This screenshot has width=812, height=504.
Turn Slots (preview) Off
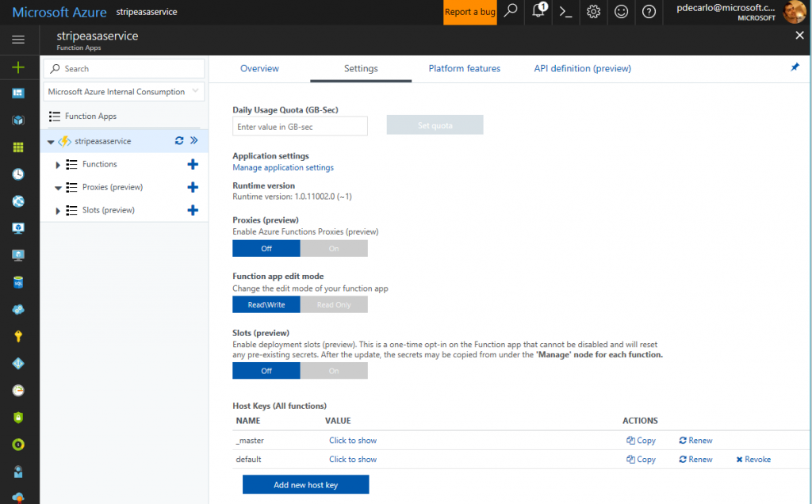pyautogui.click(x=266, y=371)
